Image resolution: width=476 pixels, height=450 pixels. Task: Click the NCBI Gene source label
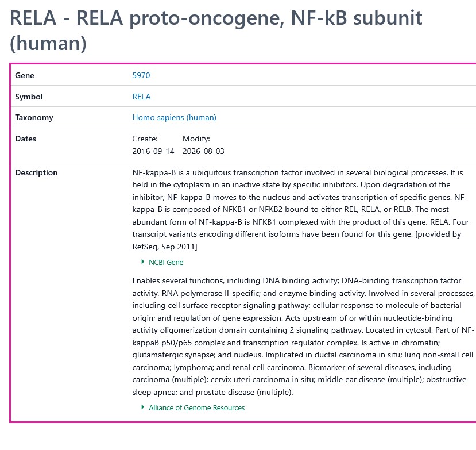166,262
